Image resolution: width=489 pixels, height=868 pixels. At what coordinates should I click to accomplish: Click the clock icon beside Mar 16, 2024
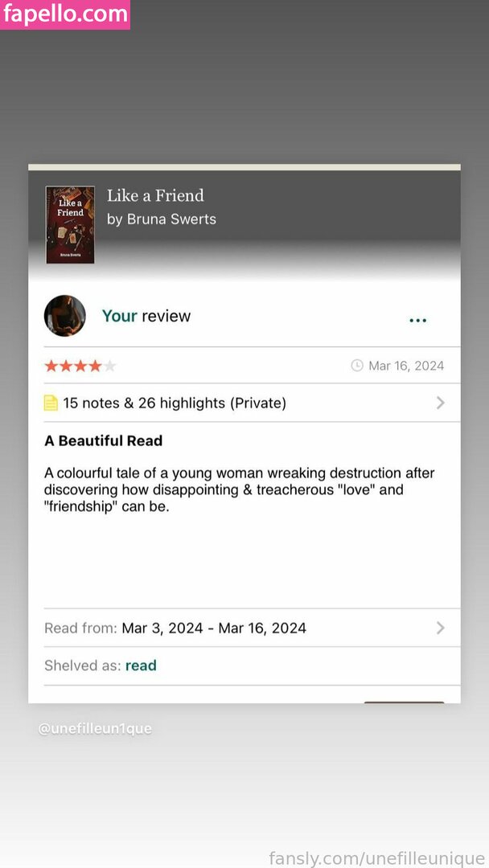[357, 366]
